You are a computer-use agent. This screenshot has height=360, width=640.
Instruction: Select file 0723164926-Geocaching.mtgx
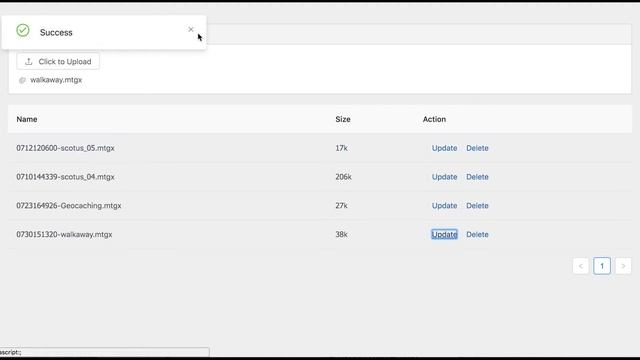69,206
